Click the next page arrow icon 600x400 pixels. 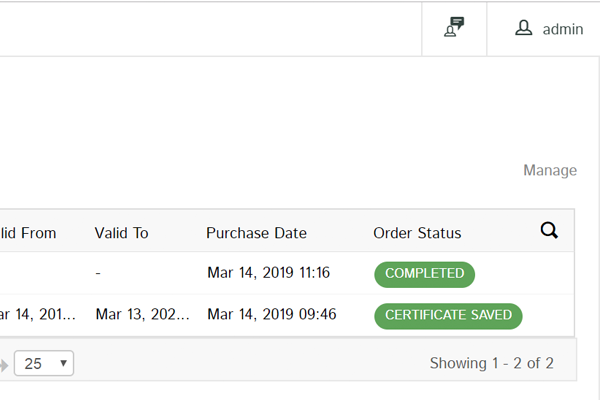coord(4,364)
